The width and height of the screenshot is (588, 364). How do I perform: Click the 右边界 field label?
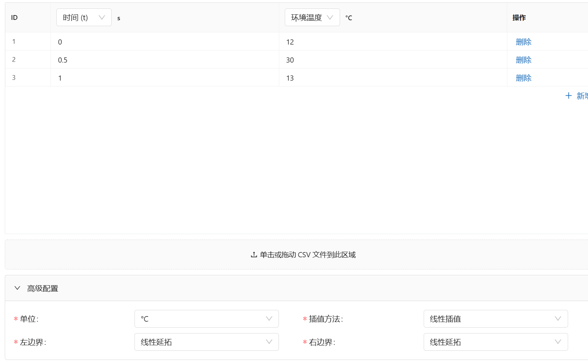point(322,342)
